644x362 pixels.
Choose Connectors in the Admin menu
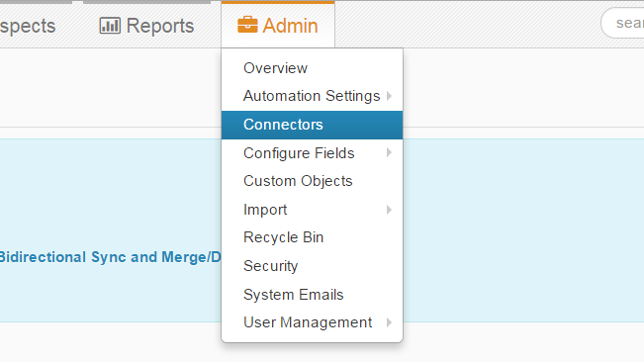312,125
